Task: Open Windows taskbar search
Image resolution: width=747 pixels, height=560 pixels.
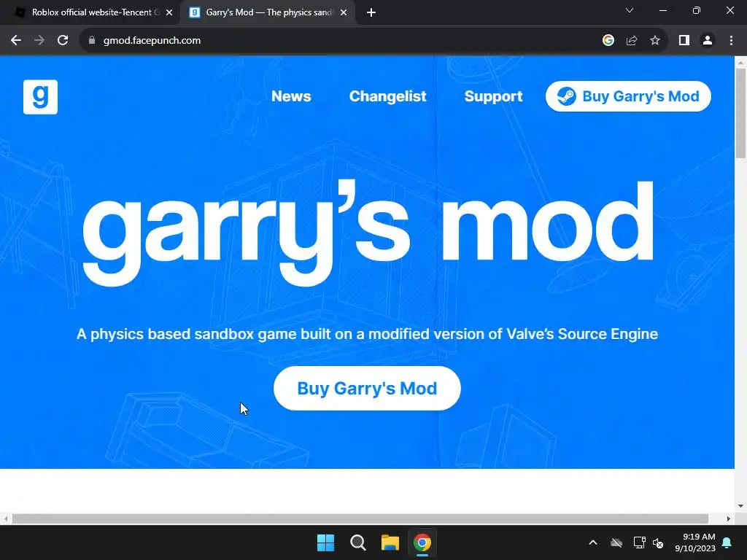Action: [x=357, y=542]
